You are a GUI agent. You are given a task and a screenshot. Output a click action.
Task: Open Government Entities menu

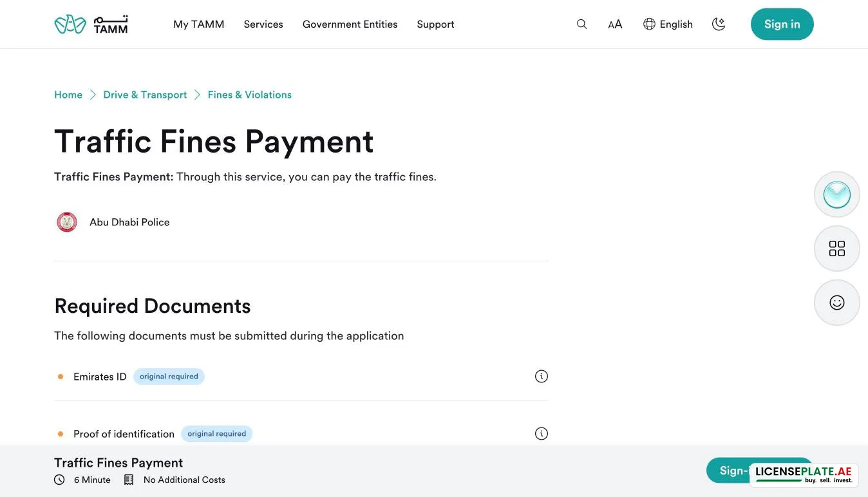[x=350, y=24]
